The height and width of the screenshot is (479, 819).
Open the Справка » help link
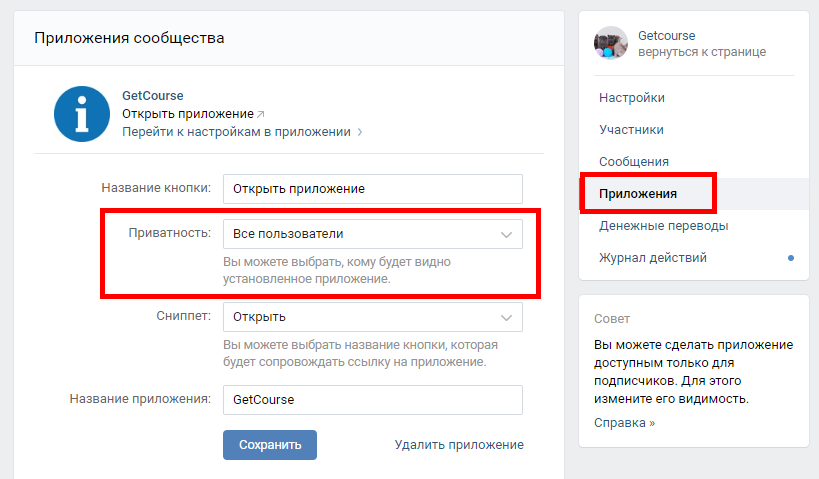coord(624,423)
